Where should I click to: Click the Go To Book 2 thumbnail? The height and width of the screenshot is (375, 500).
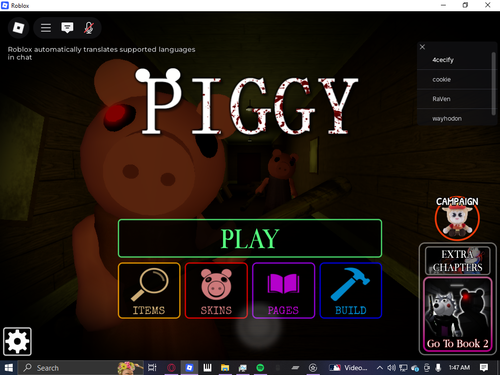click(457, 314)
